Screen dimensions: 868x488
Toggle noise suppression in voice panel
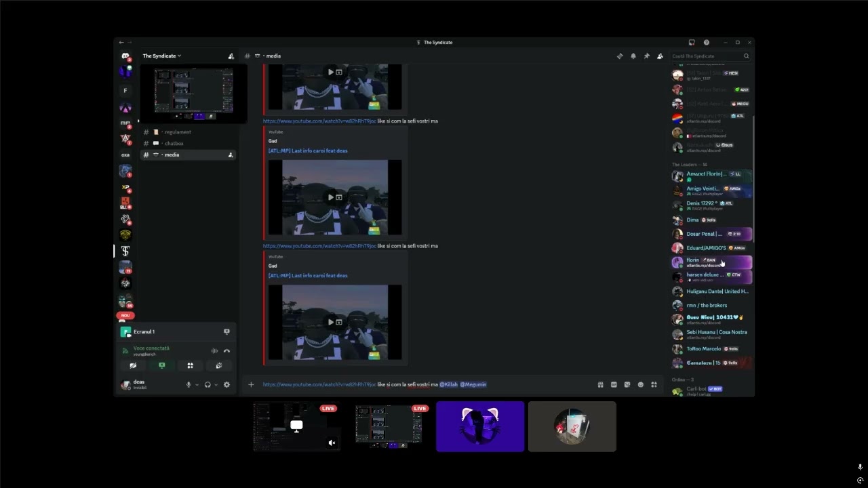click(x=214, y=350)
